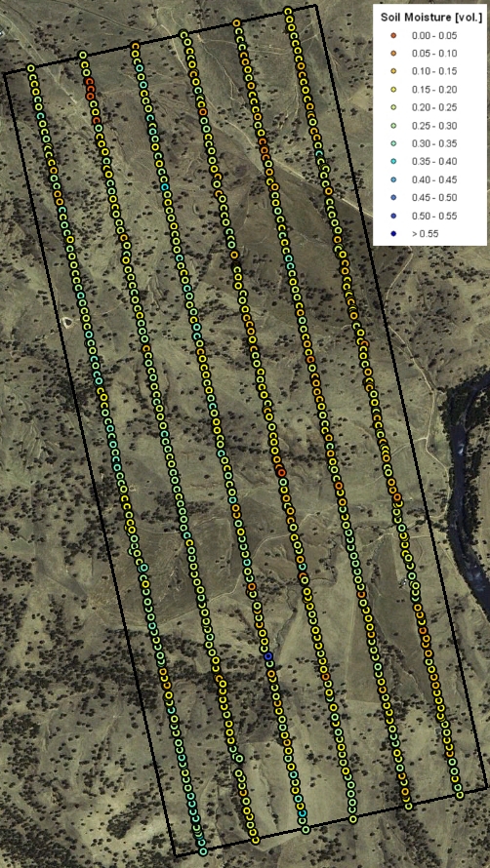Click the southernmost point of the easternmost transect
Screen dimensions: 490x868
[x=460, y=796]
